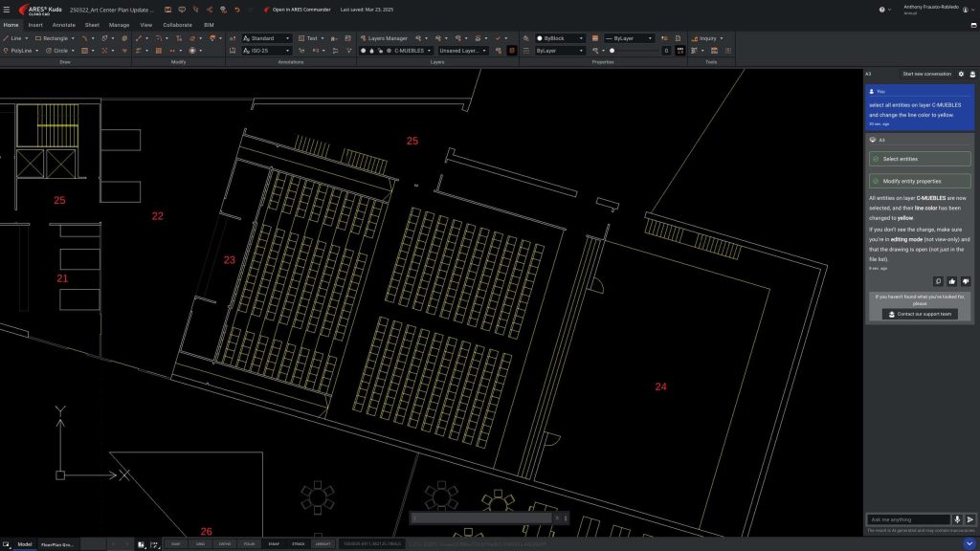Open the ByBlock color dropdown
Viewport: 980px width, 551px height.
(x=559, y=38)
